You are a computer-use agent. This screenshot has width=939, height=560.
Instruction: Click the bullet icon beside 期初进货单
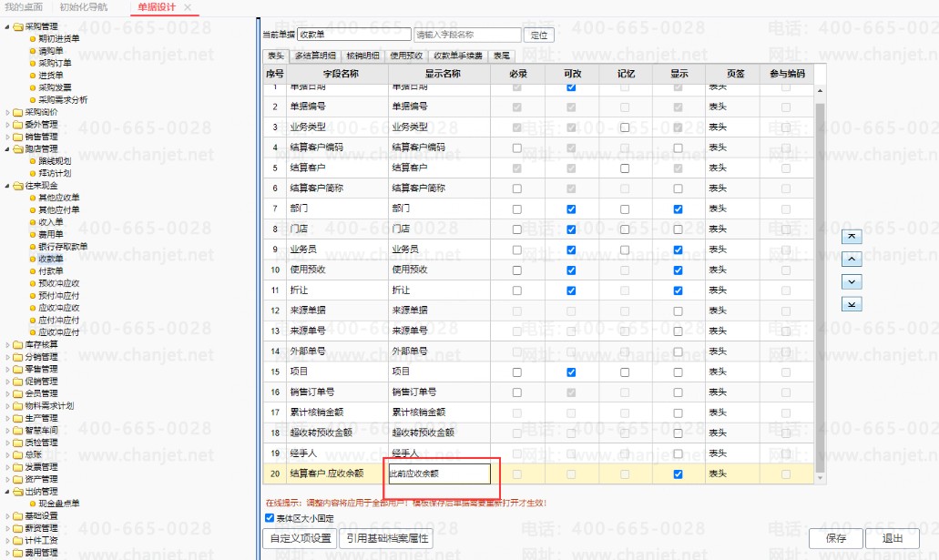(33, 38)
